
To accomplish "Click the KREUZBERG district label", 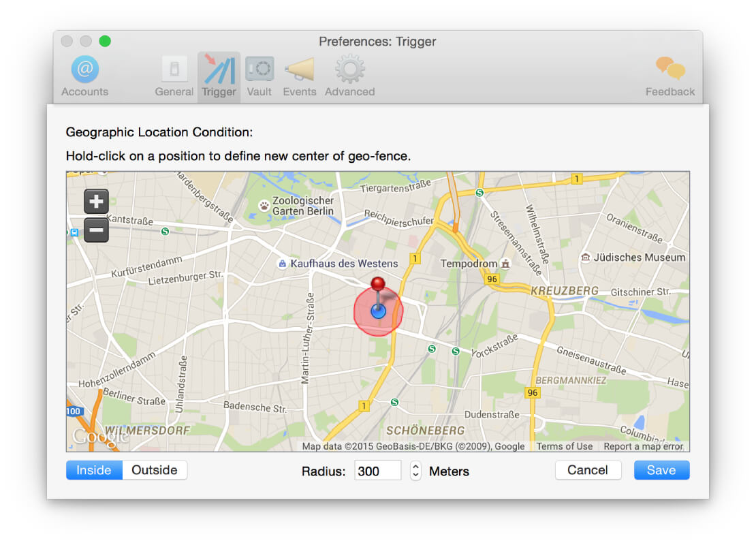I will [x=564, y=291].
